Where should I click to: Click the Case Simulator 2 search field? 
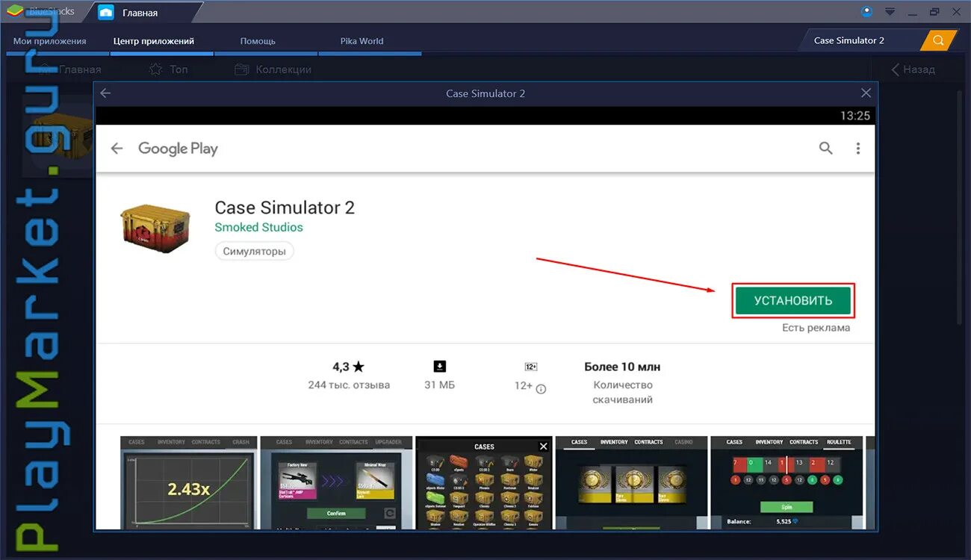[x=860, y=40]
